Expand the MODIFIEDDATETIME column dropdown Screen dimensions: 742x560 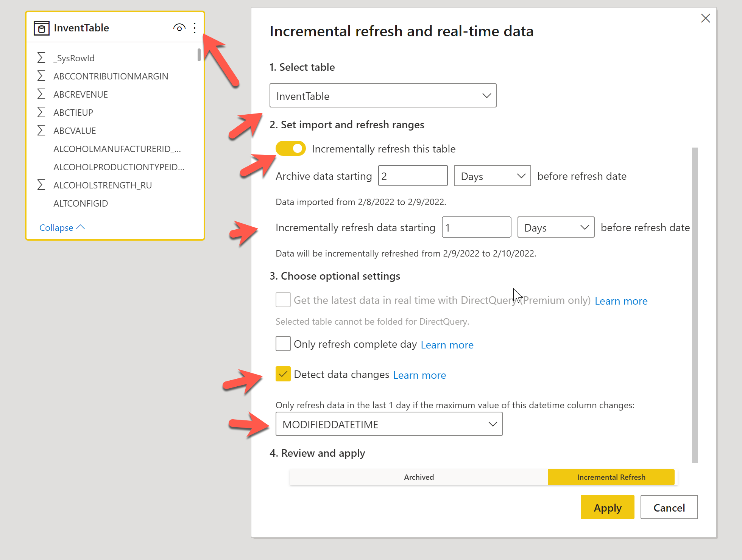pos(389,424)
